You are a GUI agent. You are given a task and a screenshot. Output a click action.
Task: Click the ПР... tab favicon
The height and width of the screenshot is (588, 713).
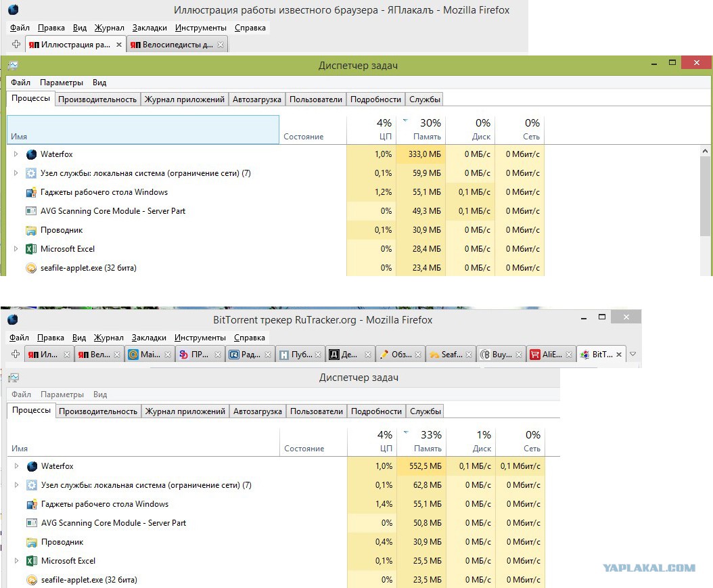coord(184,355)
